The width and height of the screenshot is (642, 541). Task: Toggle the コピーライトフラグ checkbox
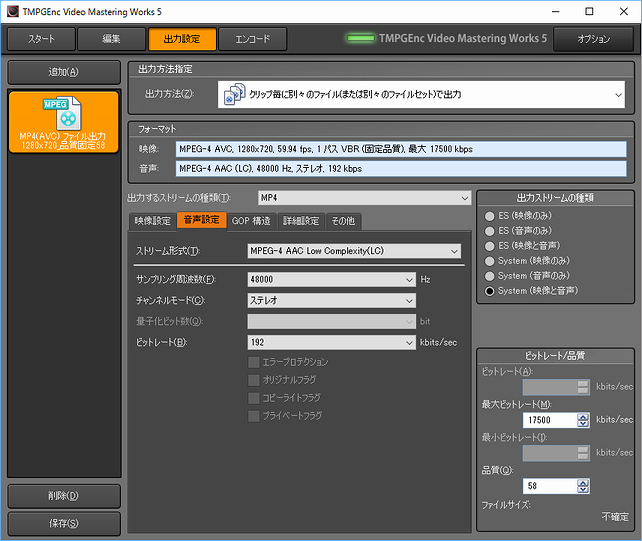click(x=254, y=398)
